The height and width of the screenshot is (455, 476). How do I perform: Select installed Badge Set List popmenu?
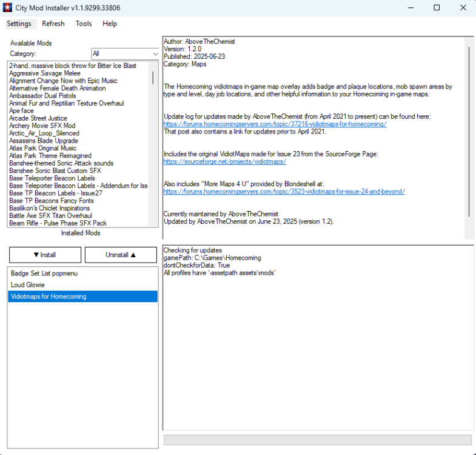44,273
